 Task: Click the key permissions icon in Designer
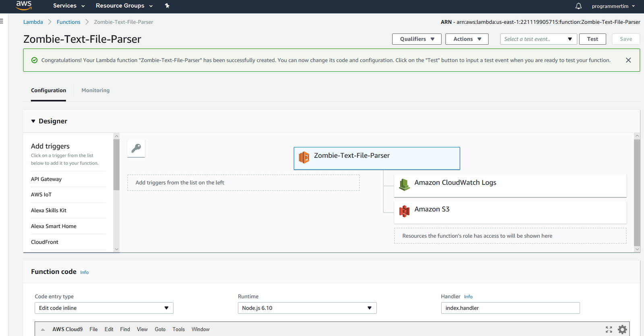point(136,148)
